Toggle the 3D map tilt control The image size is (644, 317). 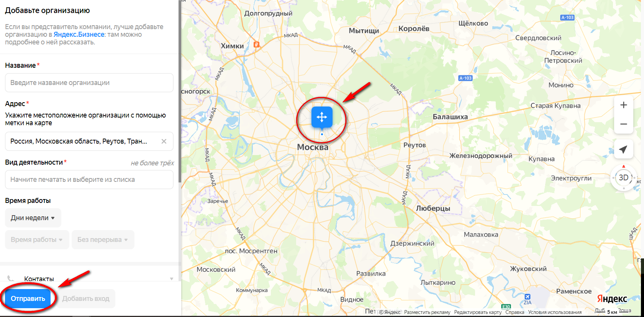coord(623,178)
